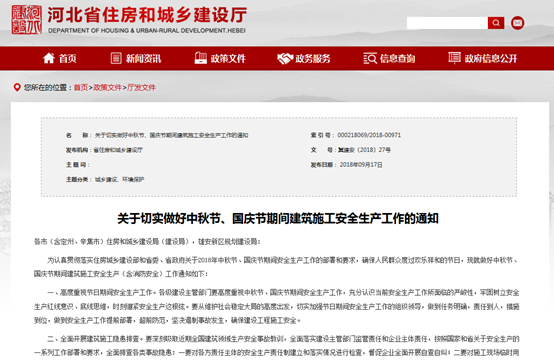
Task: Open the 政策文件 navigation menu item
Action: click(x=220, y=58)
